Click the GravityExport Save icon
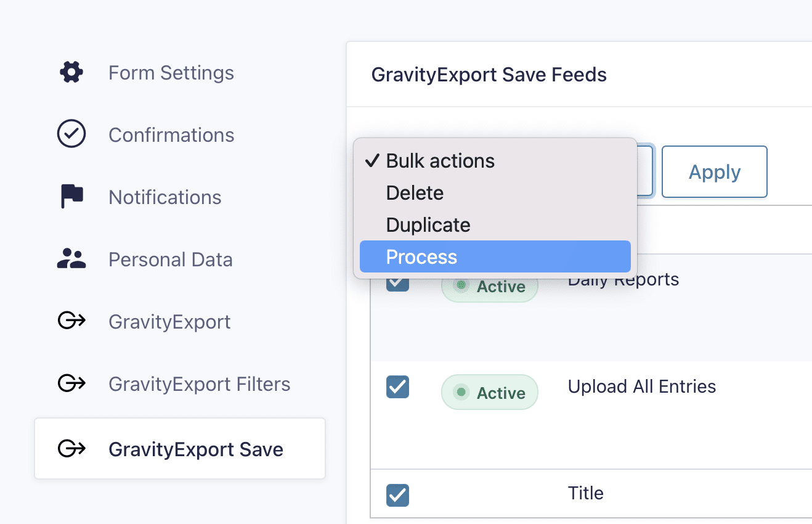The width and height of the screenshot is (812, 524). coord(71,449)
